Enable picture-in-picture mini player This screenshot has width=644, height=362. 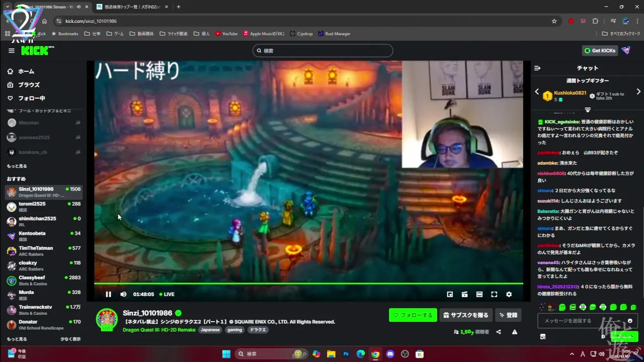pyautogui.click(x=450, y=294)
